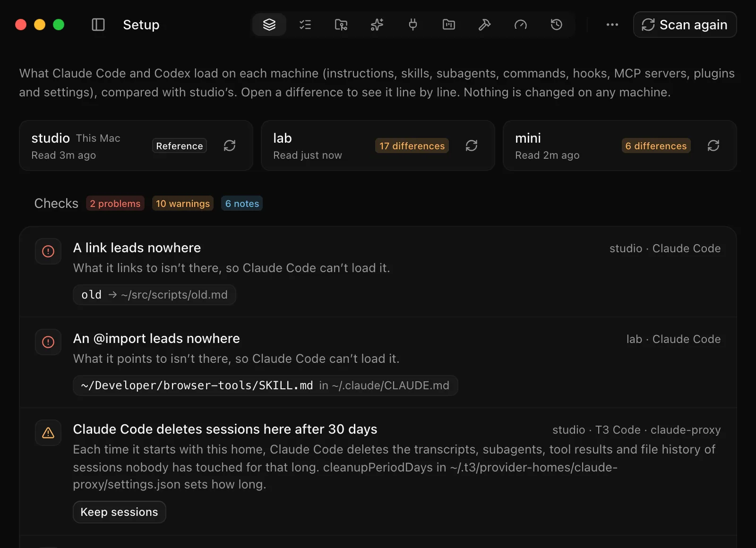Click the 'Read just now' timestamp
The height and width of the screenshot is (548, 756).
308,155
